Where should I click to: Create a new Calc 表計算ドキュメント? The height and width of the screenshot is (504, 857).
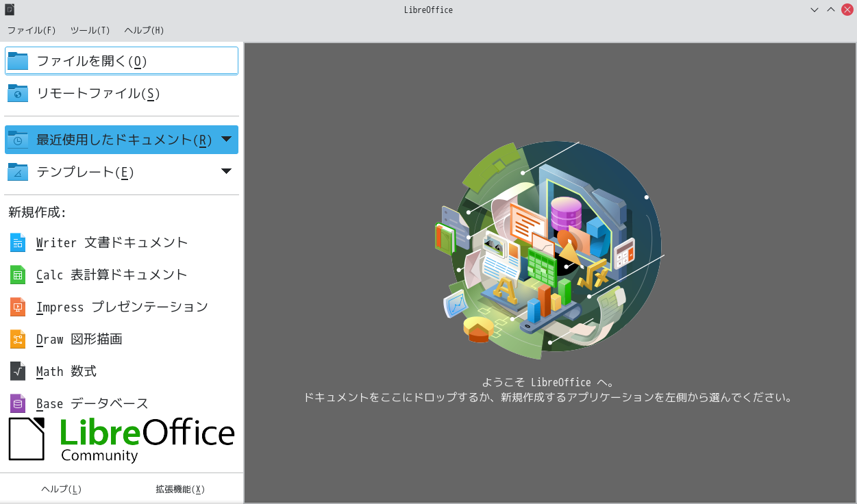click(x=121, y=275)
